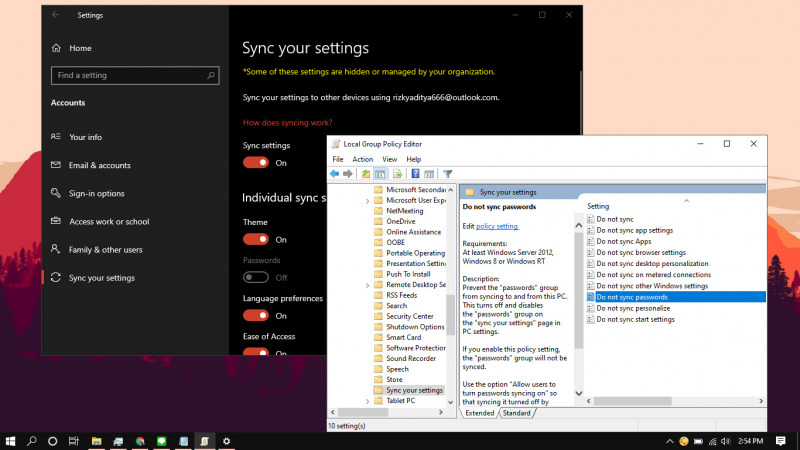
Task: Open the green LINE app on taskbar
Action: point(162,441)
